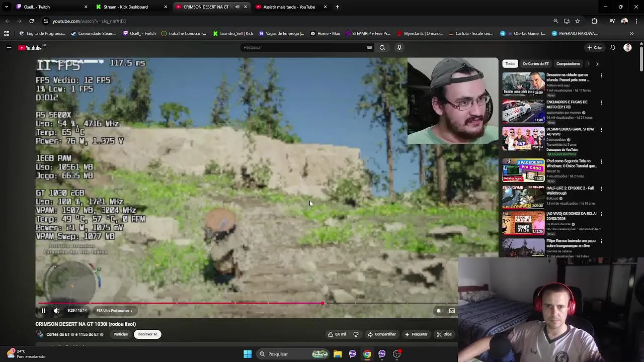Bookmark this page with the star icon
644x362 pixels.
coord(578,21)
